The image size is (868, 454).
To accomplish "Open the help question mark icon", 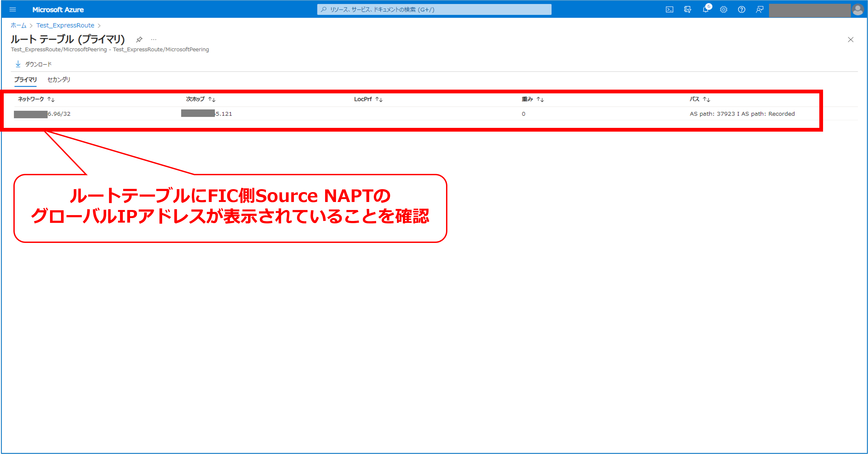I will pyautogui.click(x=741, y=9).
